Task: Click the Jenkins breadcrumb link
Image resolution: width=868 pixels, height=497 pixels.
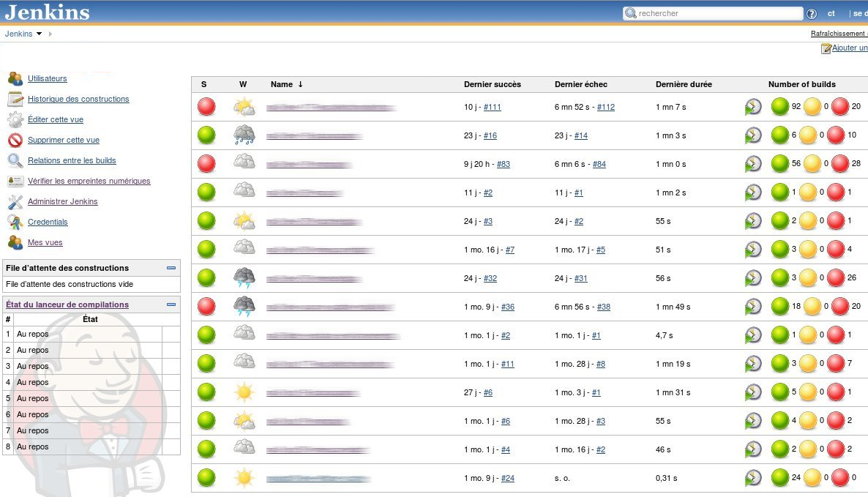Action: click(18, 34)
